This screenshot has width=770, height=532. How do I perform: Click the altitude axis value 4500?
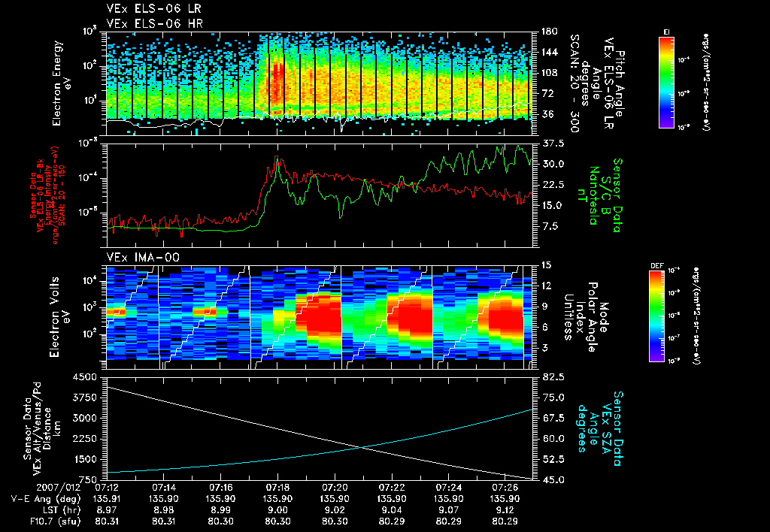pos(84,377)
